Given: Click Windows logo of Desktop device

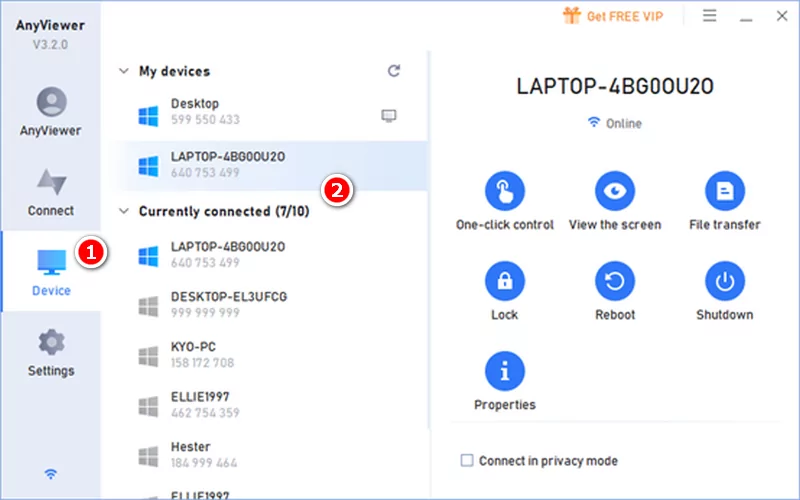Looking at the screenshot, I should [x=148, y=116].
